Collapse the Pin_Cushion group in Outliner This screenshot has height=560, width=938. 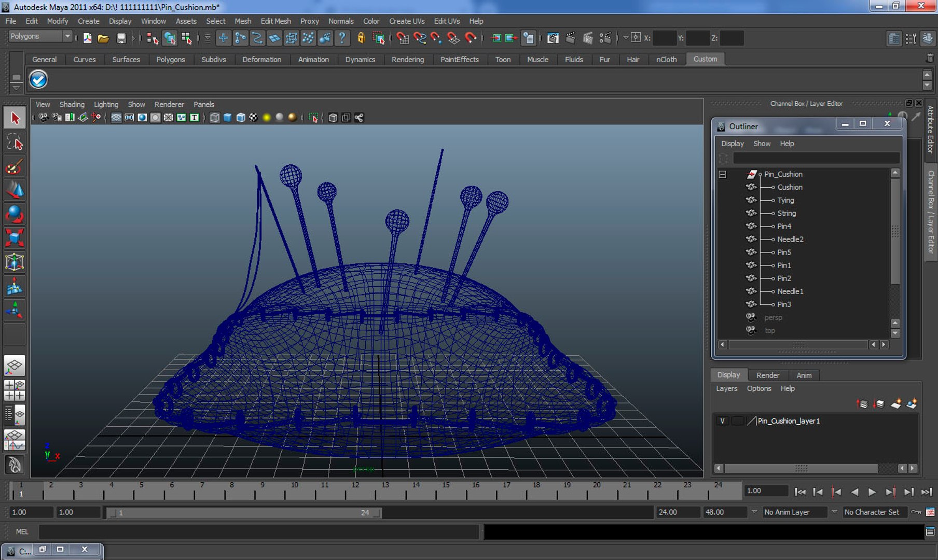pyautogui.click(x=722, y=175)
